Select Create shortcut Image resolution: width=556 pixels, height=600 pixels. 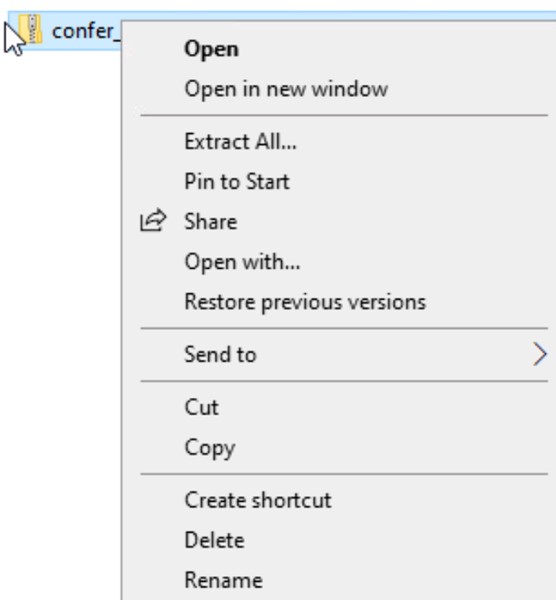pyautogui.click(x=258, y=500)
